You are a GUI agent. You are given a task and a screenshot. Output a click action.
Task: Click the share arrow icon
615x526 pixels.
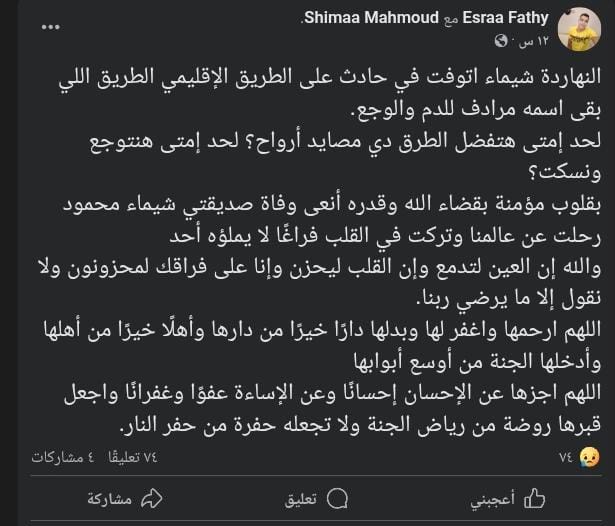[152, 498]
